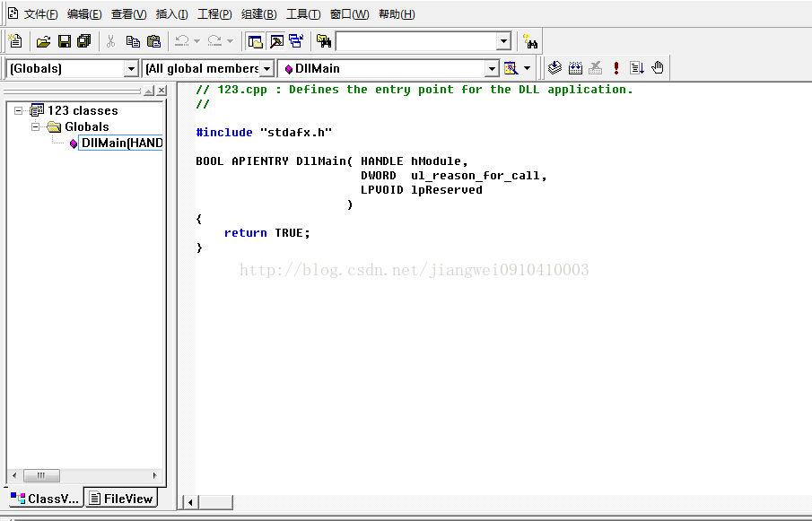
Task: Click the workspace panel scrollbar right arrow
Action: [x=154, y=475]
